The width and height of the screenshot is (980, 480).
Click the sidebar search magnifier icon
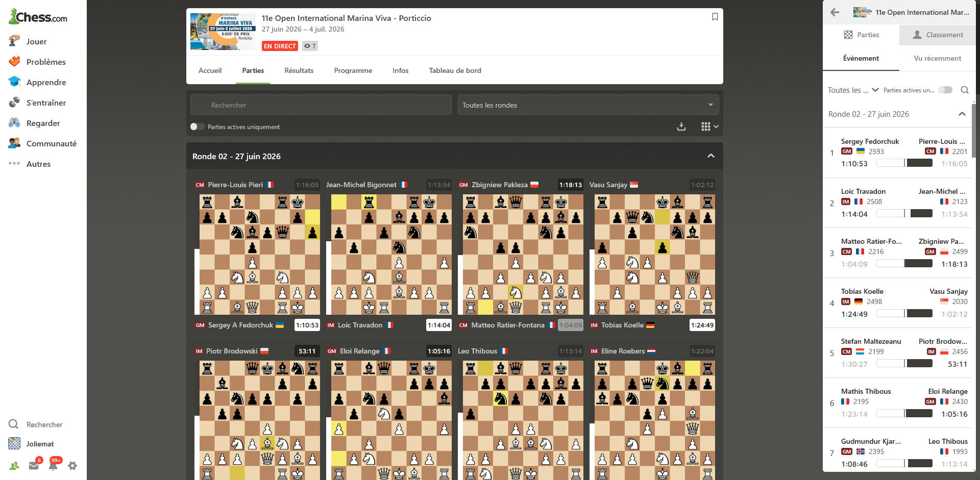[x=14, y=424]
